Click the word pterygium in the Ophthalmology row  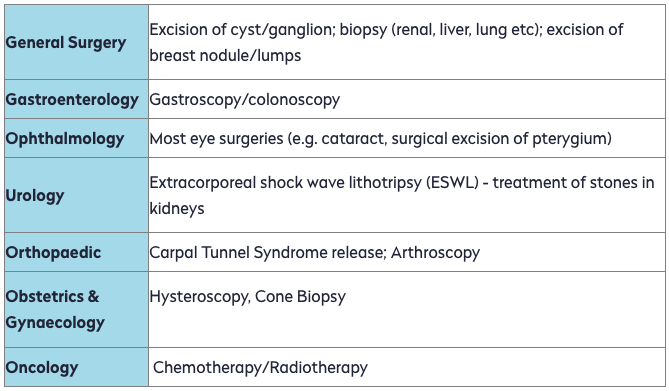coord(572,139)
